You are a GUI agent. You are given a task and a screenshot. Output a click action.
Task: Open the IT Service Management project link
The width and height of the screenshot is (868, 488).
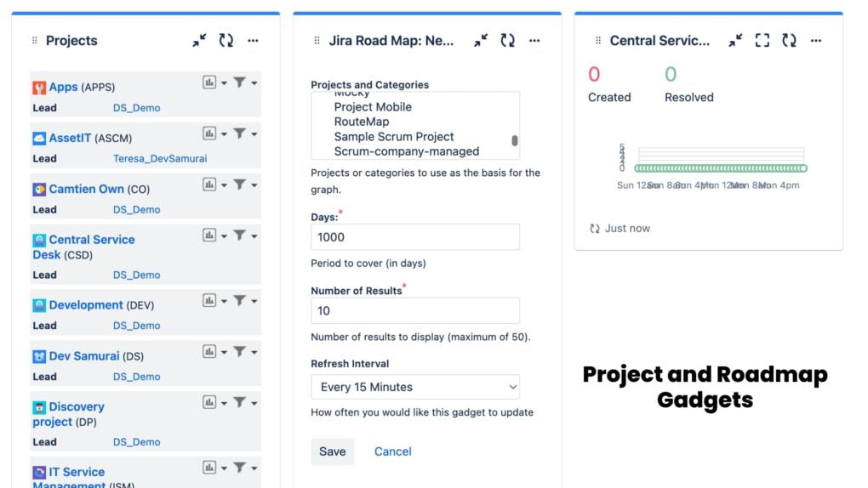click(69, 478)
